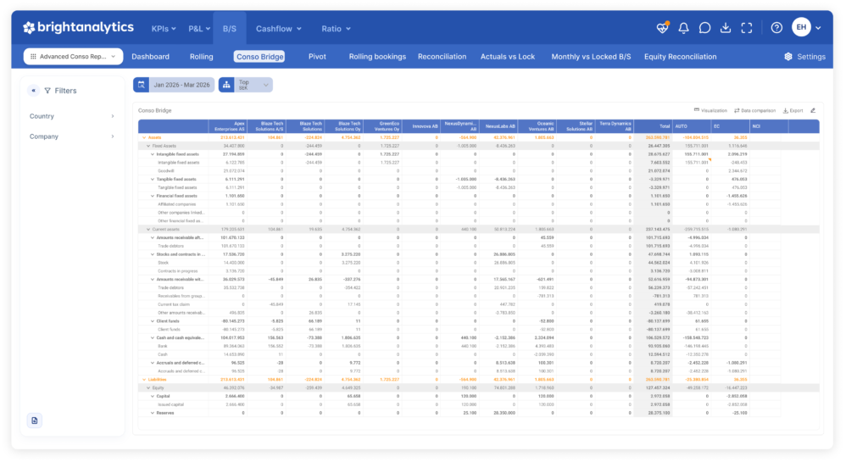
Task: Click the Settings gear icon
Action: click(x=788, y=57)
